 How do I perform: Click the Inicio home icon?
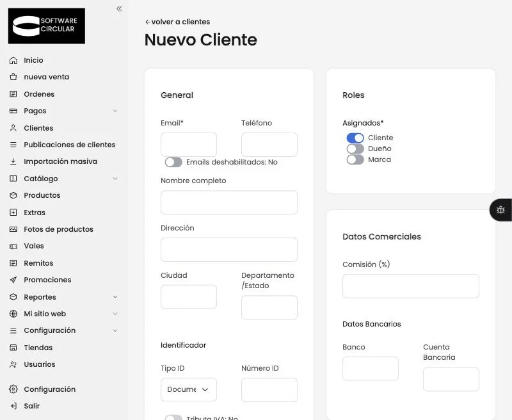click(13, 60)
